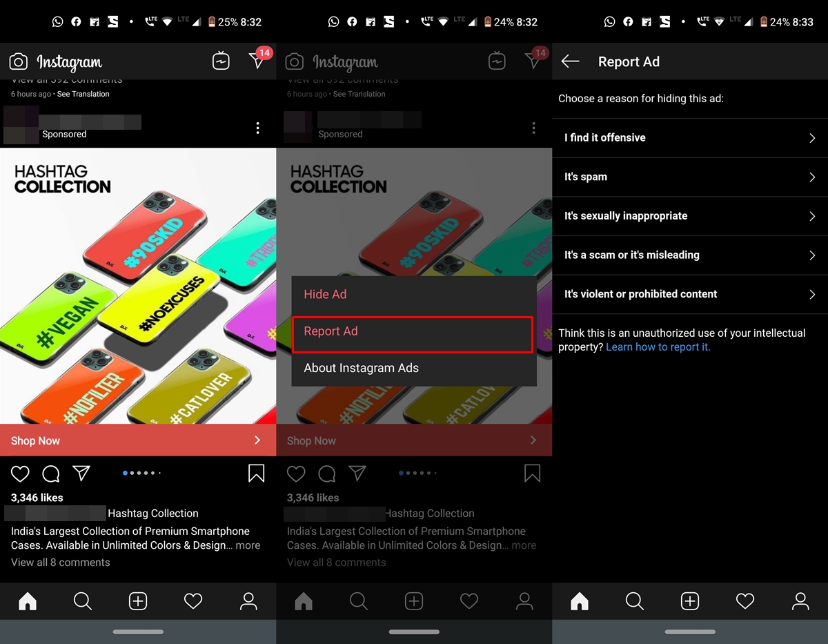
Task: Tap Search icon on the Report Ad screen
Action: click(x=635, y=601)
